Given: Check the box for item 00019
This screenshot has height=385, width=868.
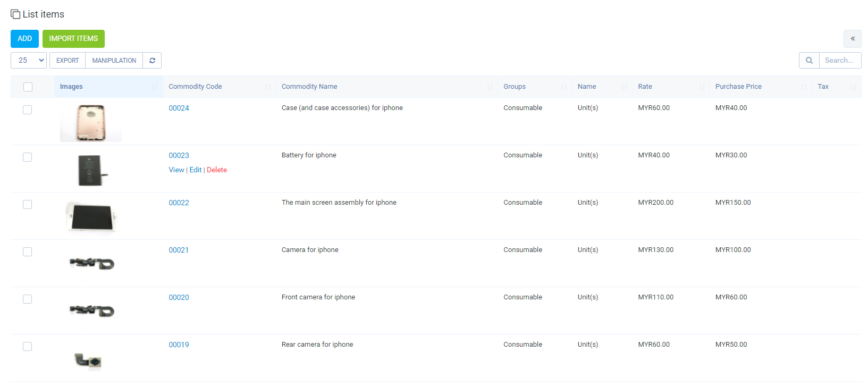Looking at the screenshot, I should click(28, 346).
